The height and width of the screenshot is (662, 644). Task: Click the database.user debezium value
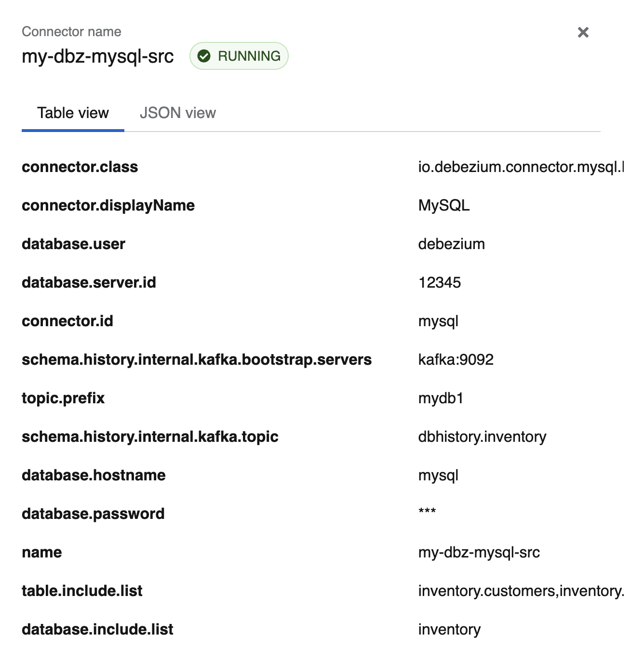click(x=451, y=244)
